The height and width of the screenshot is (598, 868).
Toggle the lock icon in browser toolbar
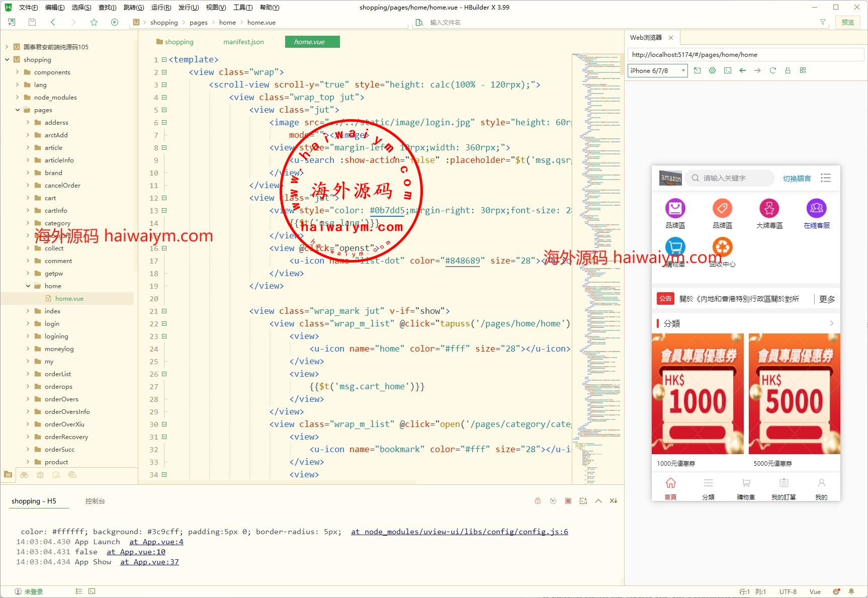(788, 70)
